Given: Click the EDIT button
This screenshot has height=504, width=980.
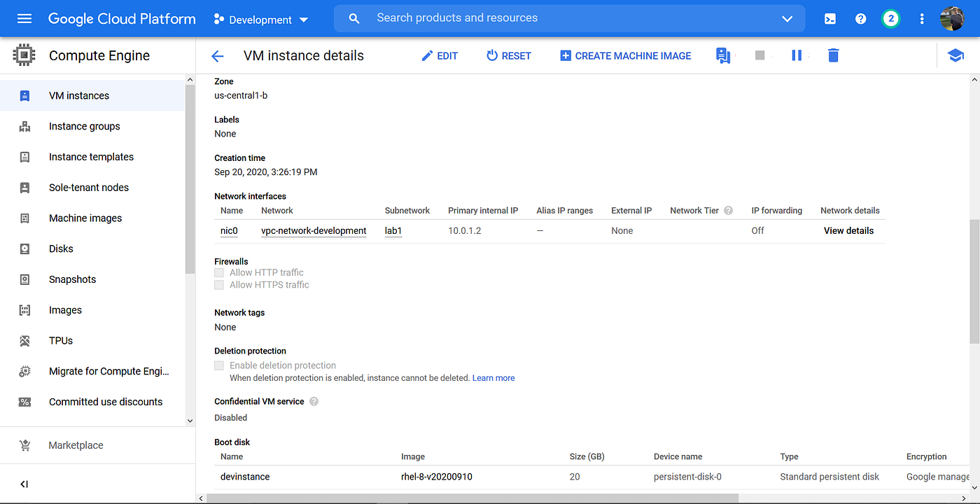Looking at the screenshot, I should tap(440, 56).
